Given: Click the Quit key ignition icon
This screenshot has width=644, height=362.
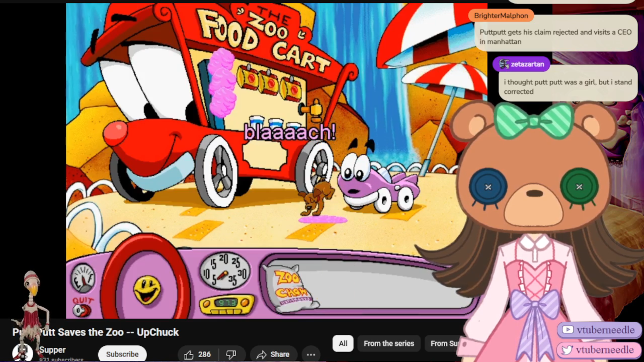Looking at the screenshot, I should 82,311.
